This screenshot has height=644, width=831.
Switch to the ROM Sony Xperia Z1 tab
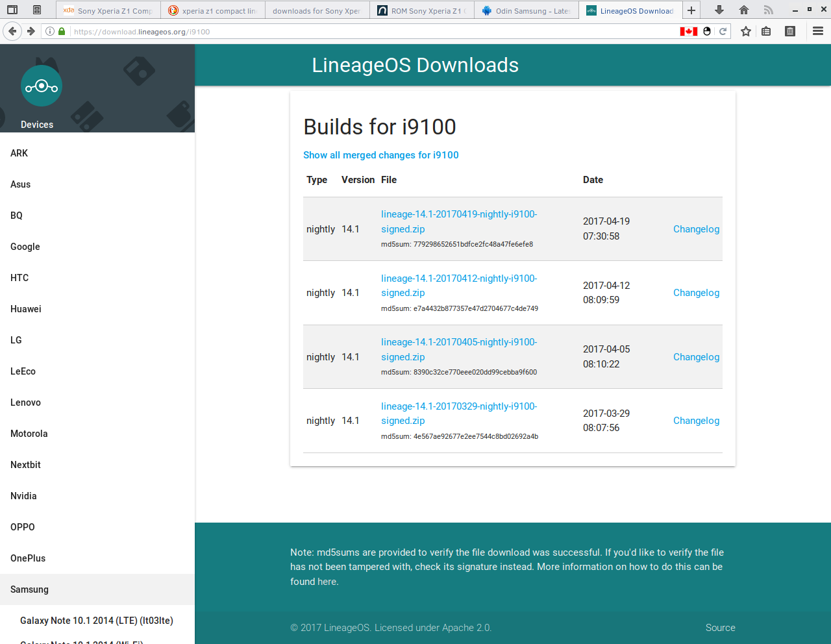(x=421, y=10)
